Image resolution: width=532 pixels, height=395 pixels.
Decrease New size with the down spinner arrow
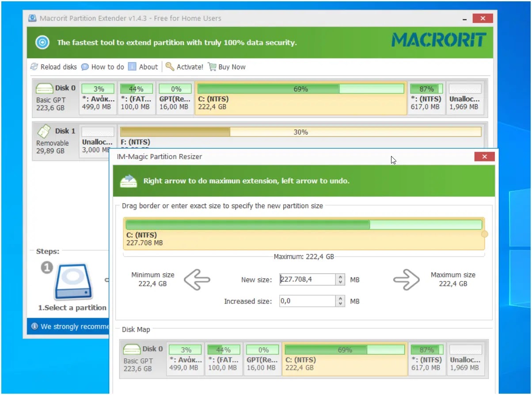coord(340,282)
